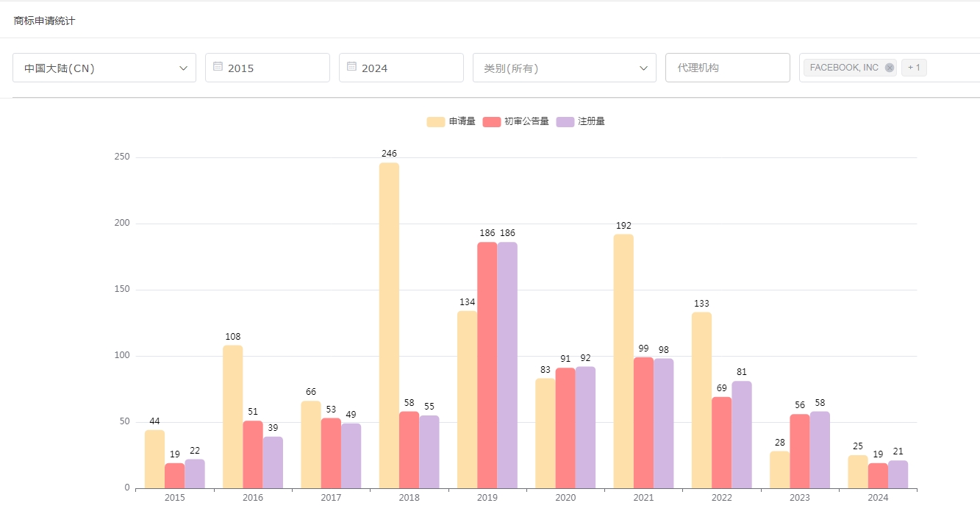Click the calendar icon beside 2015

[x=218, y=66]
